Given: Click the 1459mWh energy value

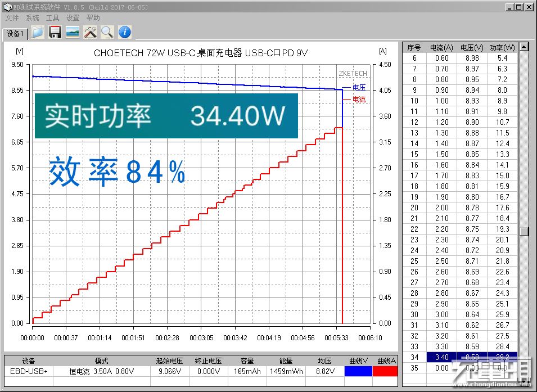Looking at the screenshot, I should pyautogui.click(x=286, y=371).
